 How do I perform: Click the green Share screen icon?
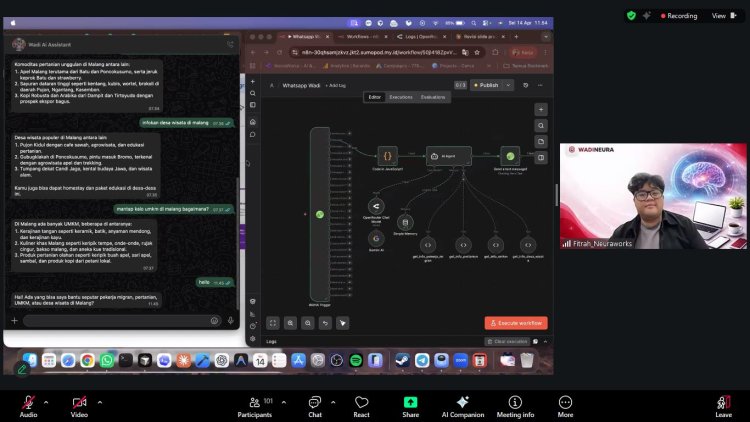(410, 402)
